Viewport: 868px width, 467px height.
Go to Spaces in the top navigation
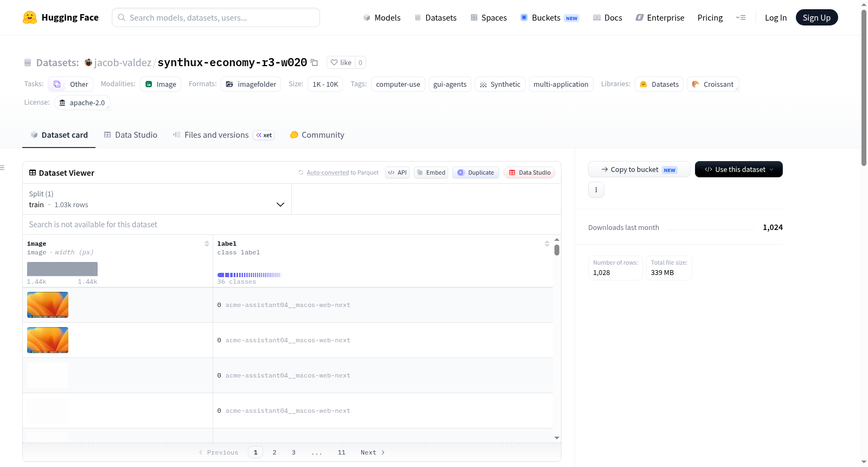pos(488,18)
